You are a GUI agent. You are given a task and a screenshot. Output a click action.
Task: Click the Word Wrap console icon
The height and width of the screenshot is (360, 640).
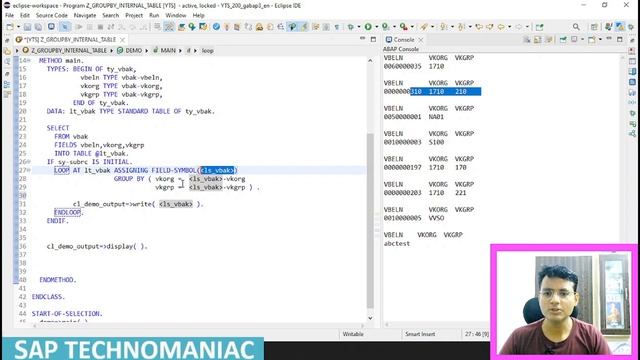coord(549,40)
